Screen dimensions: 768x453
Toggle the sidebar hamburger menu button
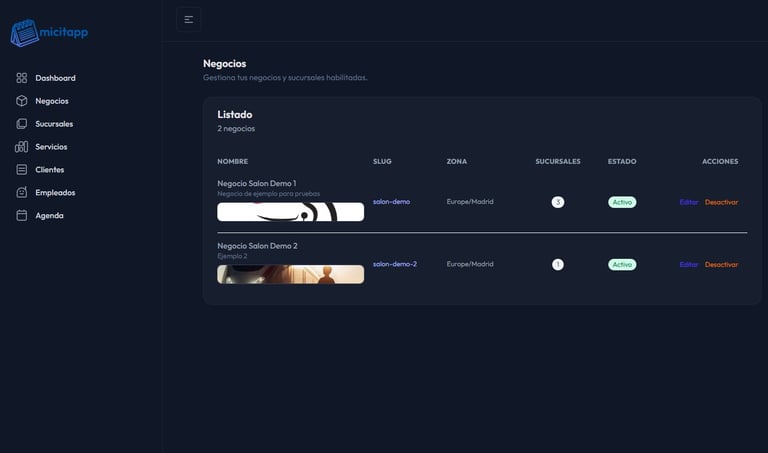[189, 20]
